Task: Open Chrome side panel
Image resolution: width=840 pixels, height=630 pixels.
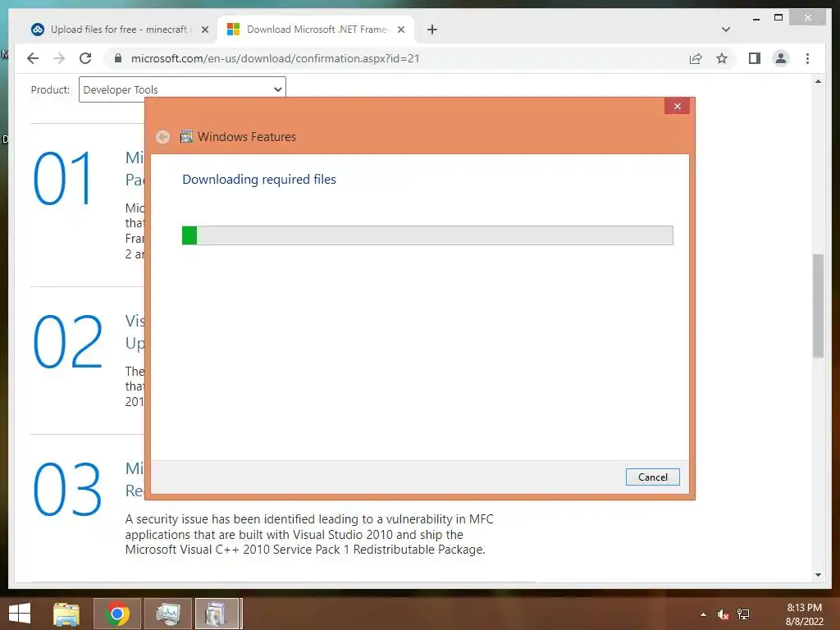Action: [x=755, y=58]
